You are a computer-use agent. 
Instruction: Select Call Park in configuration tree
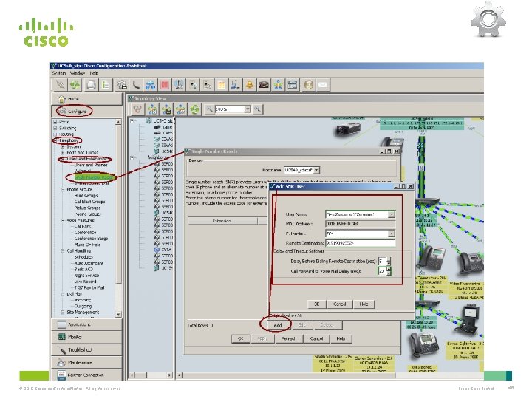[x=83, y=226]
